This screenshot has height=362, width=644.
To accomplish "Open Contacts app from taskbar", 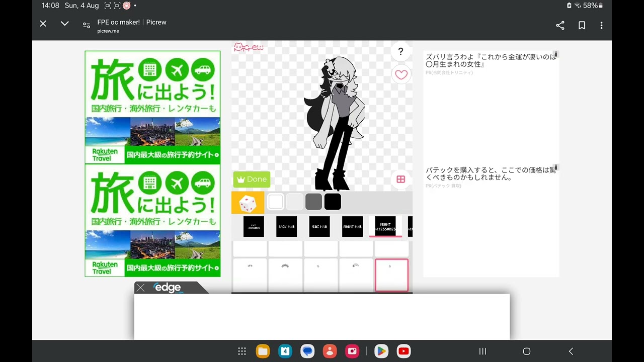I will tap(330, 351).
